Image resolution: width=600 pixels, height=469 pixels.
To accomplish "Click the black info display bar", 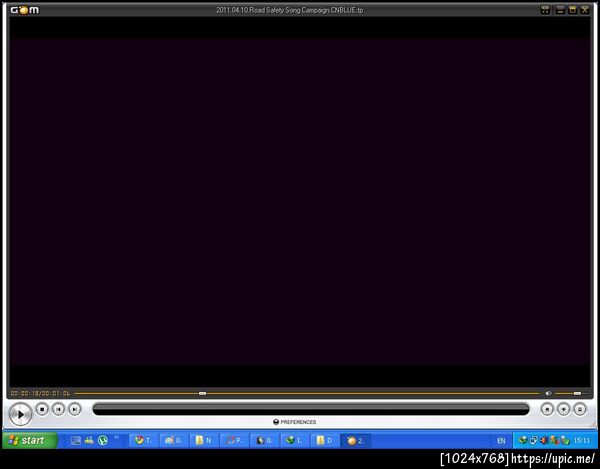I will tap(311, 409).
